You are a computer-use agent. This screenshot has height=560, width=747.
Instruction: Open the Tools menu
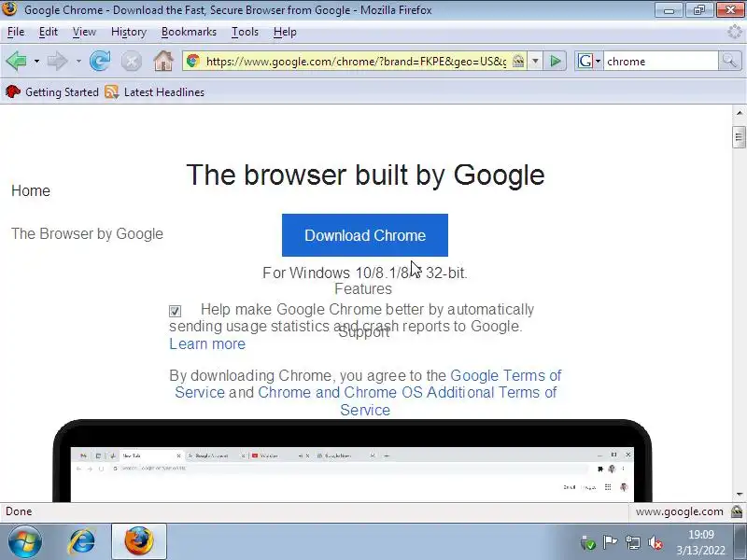245,32
